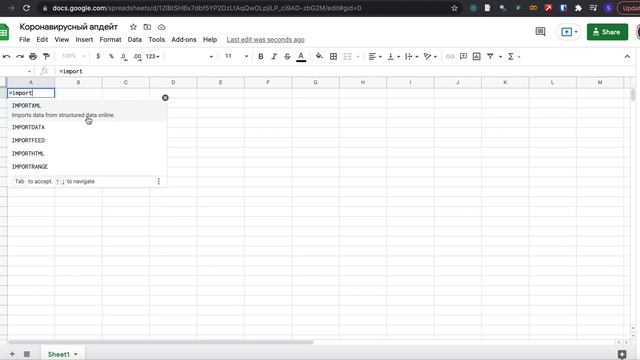Activate the paint format tool
This screenshot has width=640, height=360.
coord(46,56)
